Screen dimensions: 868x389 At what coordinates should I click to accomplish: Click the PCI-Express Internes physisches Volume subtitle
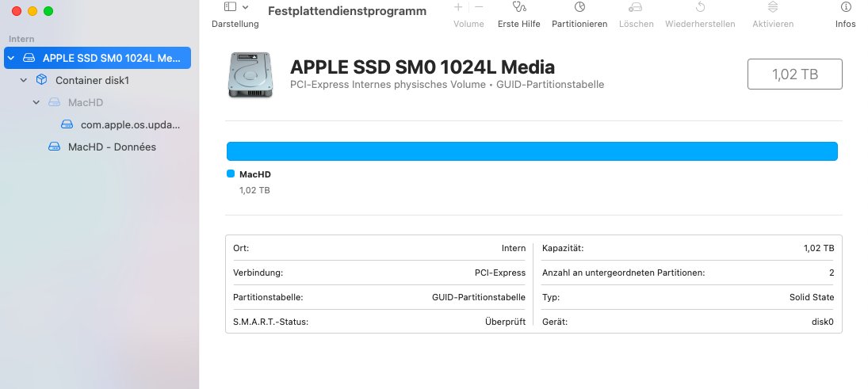(x=447, y=85)
